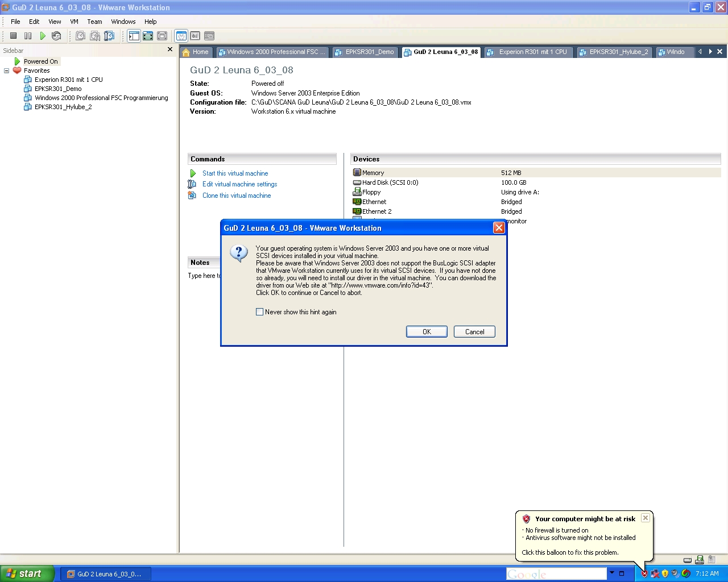728x582 pixels.
Task: Open the Team menu
Action: tap(94, 22)
